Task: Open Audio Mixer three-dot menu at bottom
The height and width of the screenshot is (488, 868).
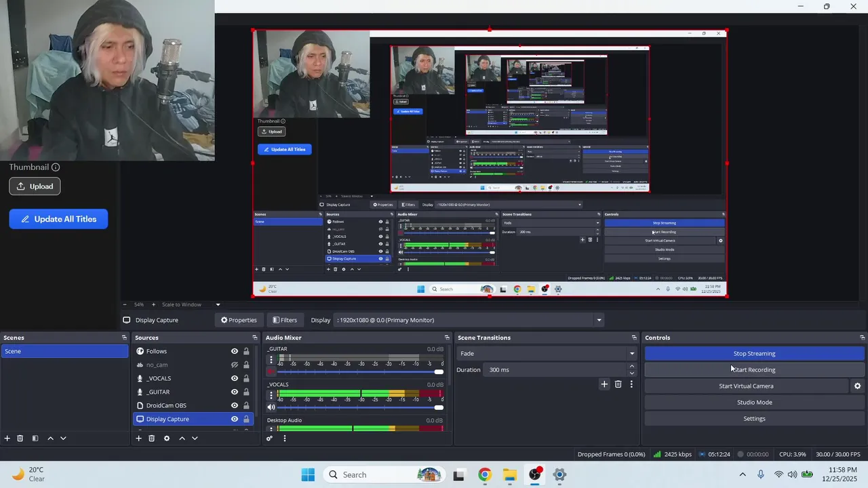Action: [285, 439]
